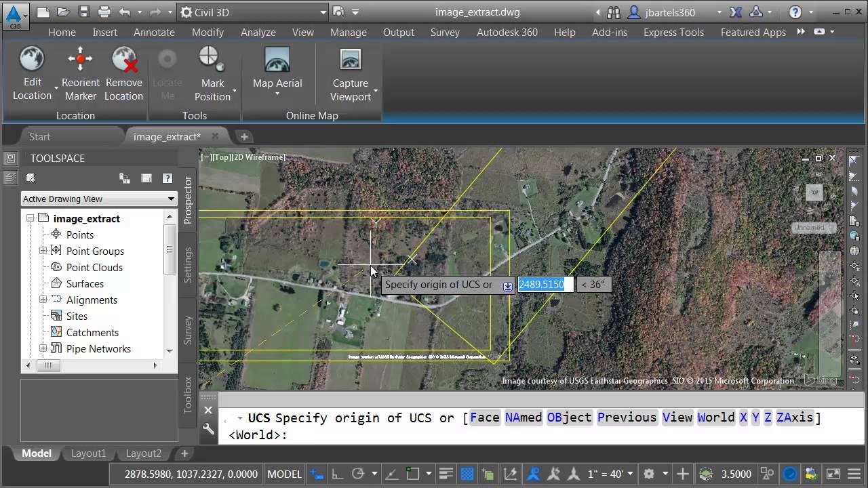Toggle Ortho mode in status bar
Viewport: 868px width, 488px height.
(338, 474)
